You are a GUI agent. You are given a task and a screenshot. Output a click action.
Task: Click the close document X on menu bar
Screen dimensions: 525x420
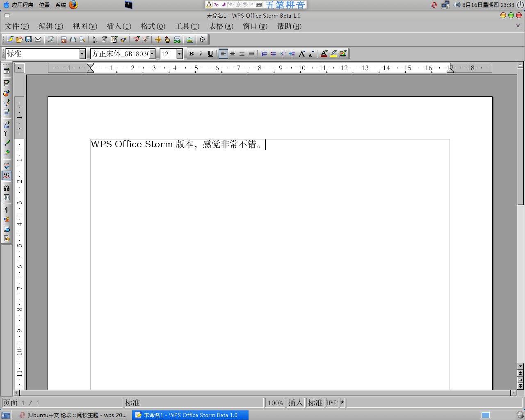click(518, 26)
